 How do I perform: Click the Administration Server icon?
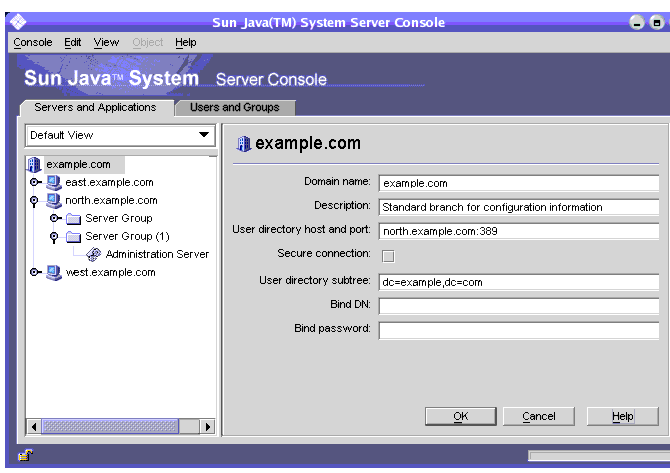coord(94,255)
